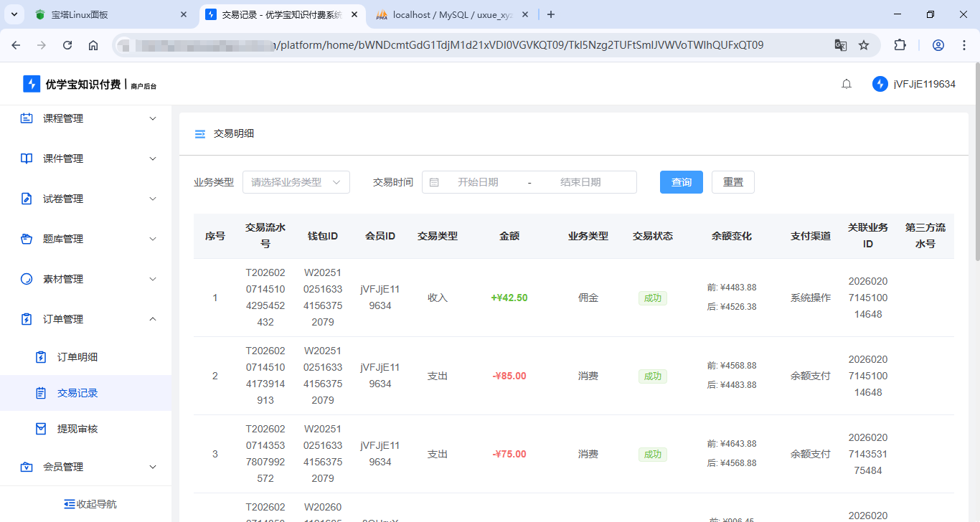This screenshot has height=522, width=980.
Task: Open Google Translate icon in address bar
Action: [x=840, y=44]
